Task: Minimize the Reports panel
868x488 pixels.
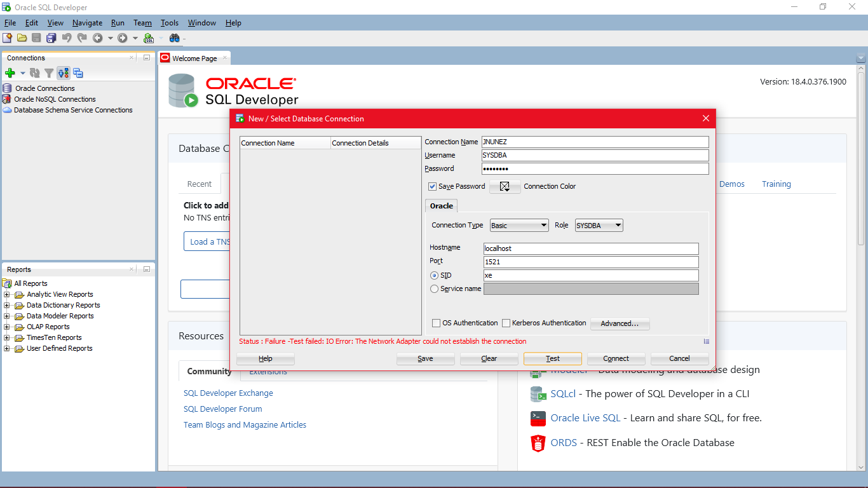Action: [147, 269]
